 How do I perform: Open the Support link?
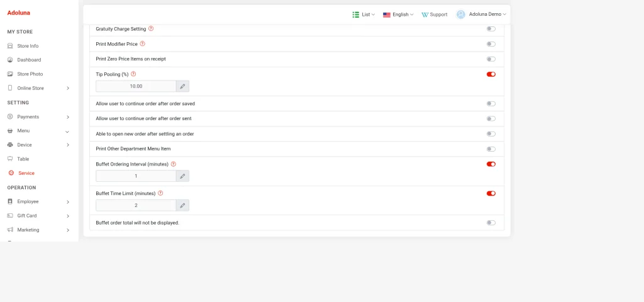tap(434, 14)
